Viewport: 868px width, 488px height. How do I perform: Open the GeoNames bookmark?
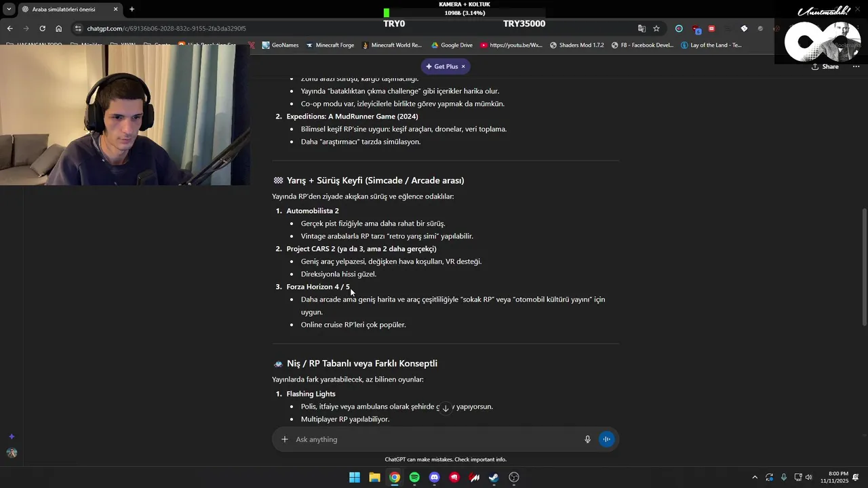pyautogui.click(x=279, y=45)
